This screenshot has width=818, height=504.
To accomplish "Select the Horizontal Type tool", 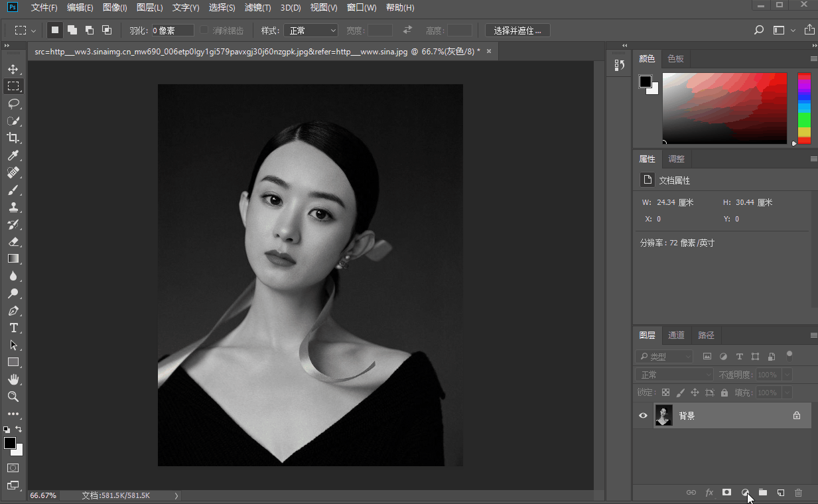I will [x=13, y=328].
